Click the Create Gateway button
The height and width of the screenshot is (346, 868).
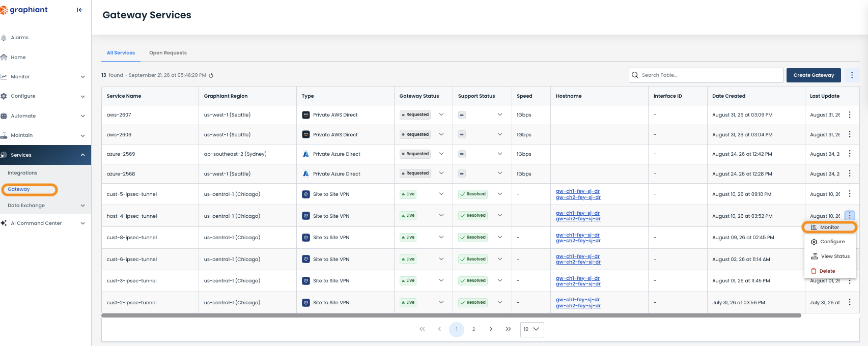click(814, 75)
